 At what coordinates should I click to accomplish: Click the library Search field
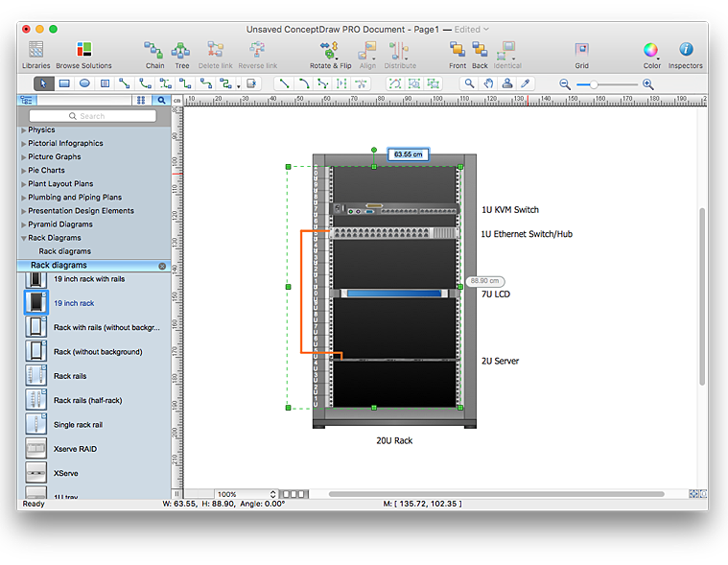(93, 116)
